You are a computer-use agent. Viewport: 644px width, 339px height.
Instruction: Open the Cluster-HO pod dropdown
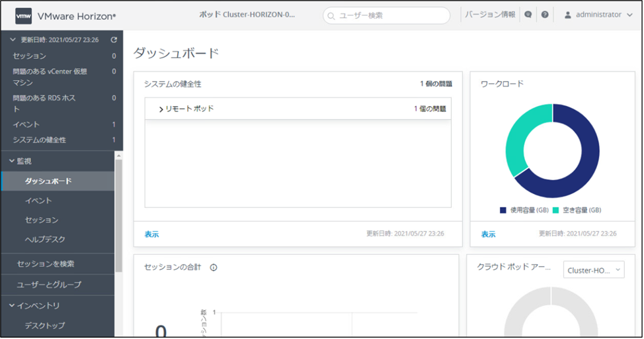594,270
